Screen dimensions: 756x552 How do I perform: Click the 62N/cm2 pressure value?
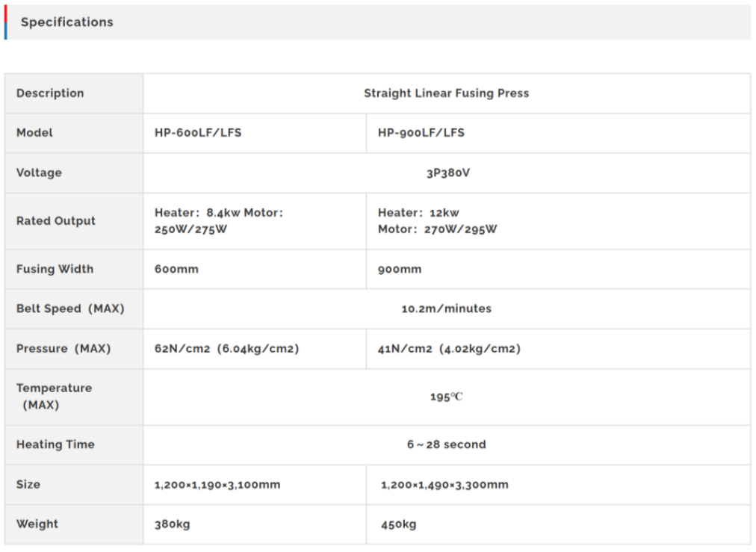(226, 349)
